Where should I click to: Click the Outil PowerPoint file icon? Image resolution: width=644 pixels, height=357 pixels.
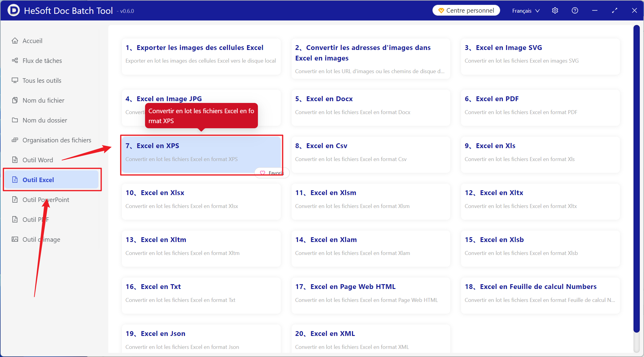[x=15, y=200]
